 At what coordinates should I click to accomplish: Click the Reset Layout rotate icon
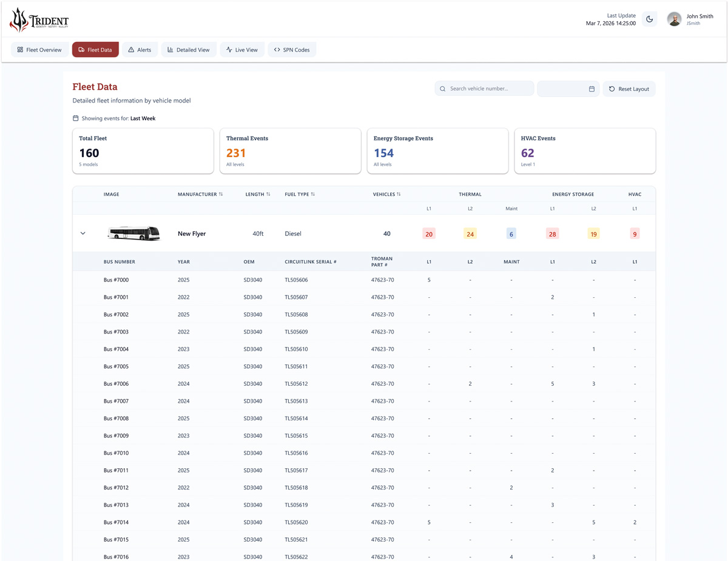611,89
